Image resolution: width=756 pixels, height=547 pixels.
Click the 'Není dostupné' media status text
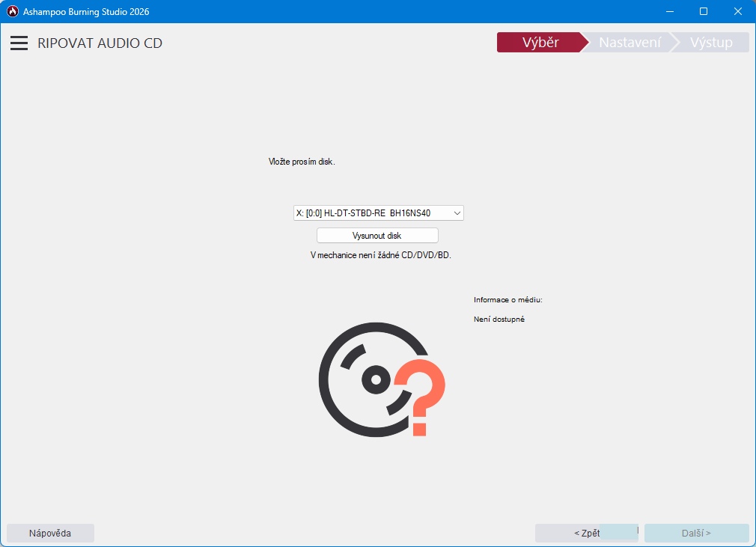[499, 320]
